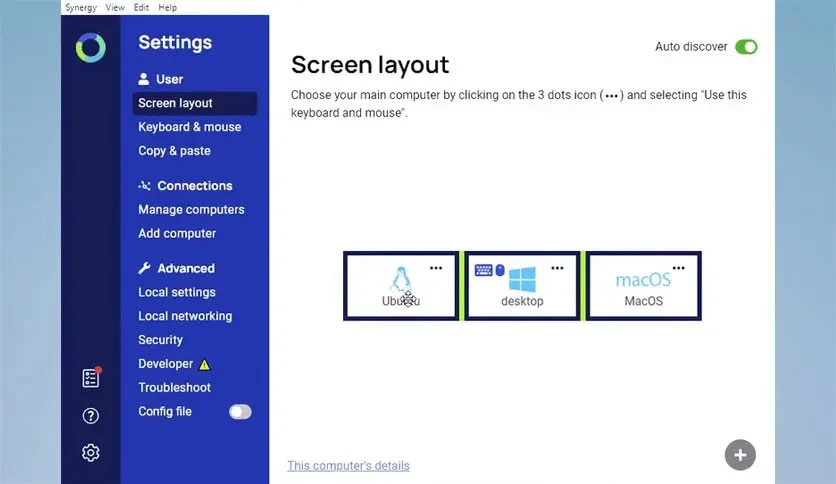
Task: Open the activity log icon with red badge
Action: pos(91,377)
